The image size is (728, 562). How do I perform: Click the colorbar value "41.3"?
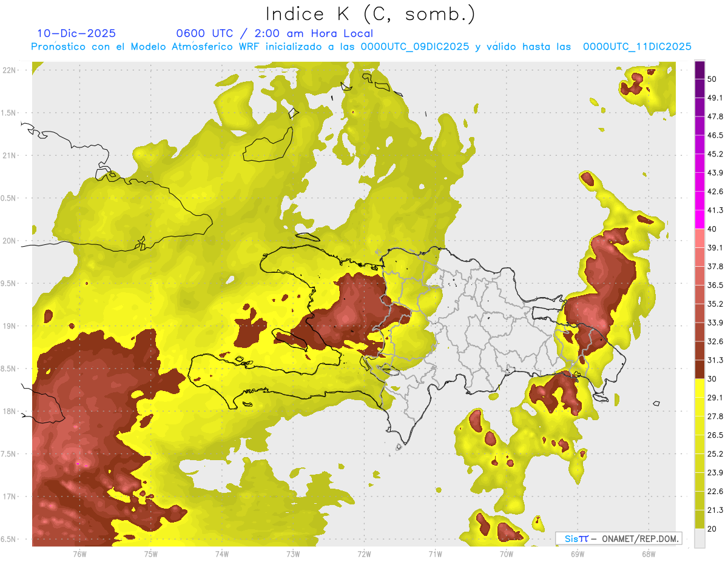pyautogui.click(x=715, y=210)
